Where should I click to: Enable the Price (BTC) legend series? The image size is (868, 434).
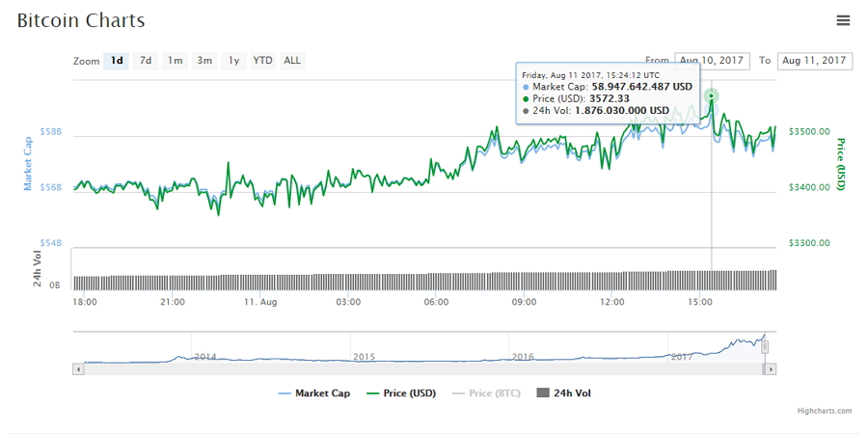click(x=486, y=393)
